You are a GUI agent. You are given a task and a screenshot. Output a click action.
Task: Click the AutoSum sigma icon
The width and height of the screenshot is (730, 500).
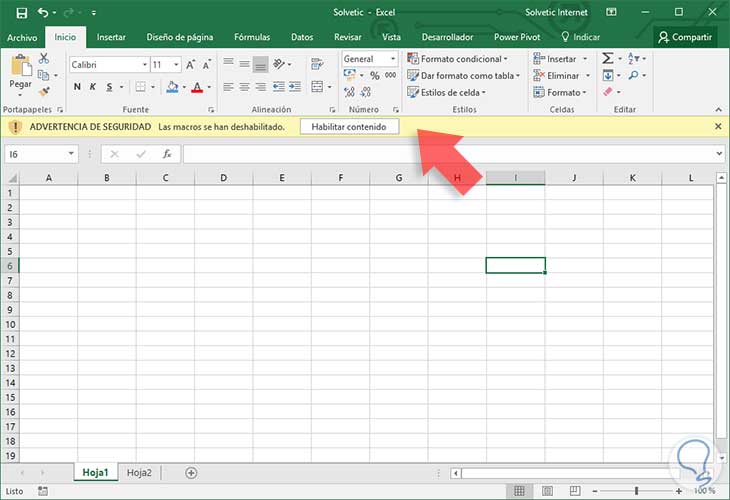click(608, 58)
